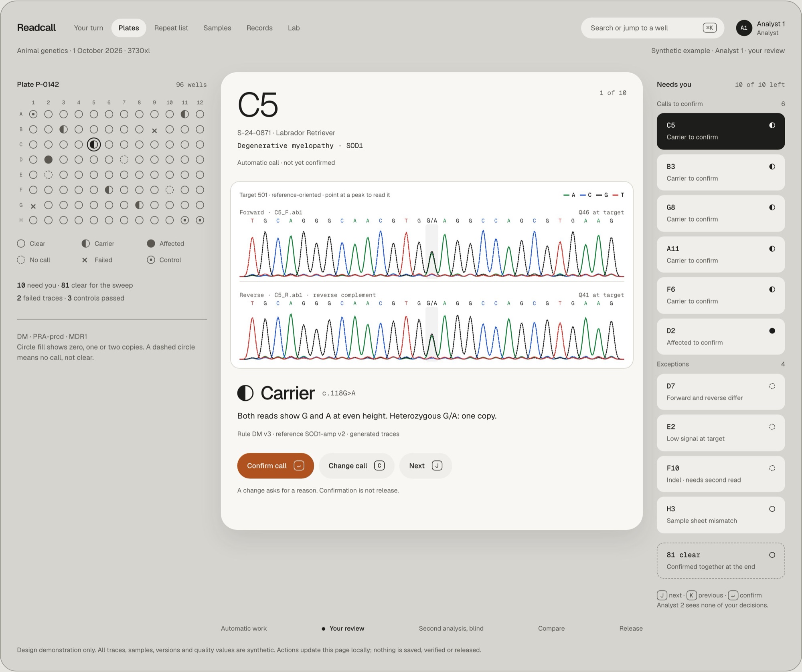Click Search or jump to a well
Screen dimensions: 802x672
[652, 28]
